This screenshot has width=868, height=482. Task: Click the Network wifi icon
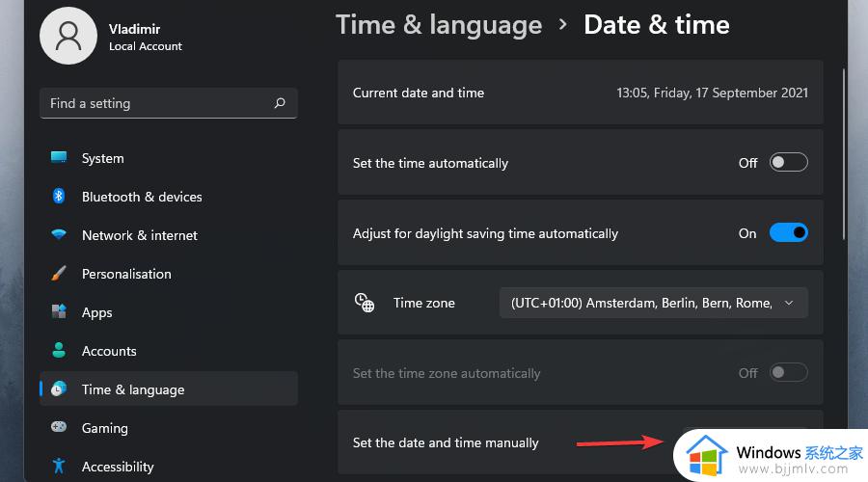[59, 234]
